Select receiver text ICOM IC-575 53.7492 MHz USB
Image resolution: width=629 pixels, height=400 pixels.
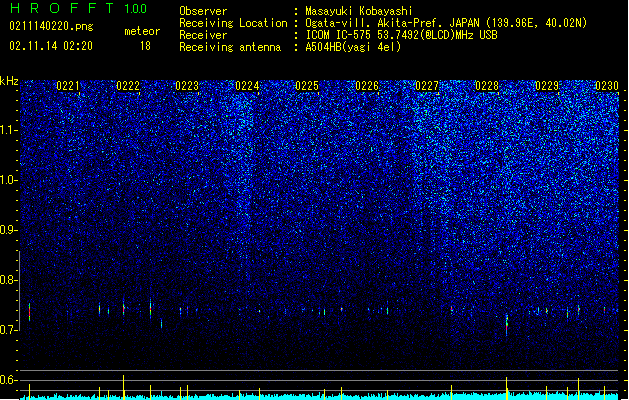401,35
